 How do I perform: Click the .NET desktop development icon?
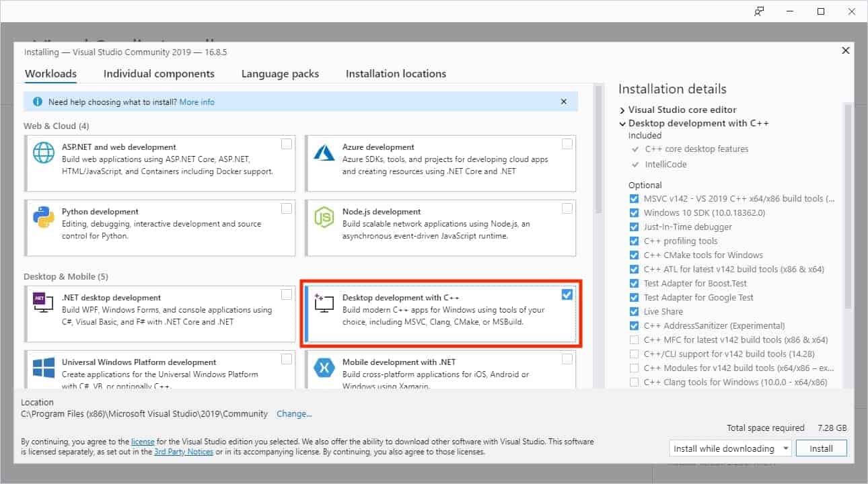click(44, 304)
